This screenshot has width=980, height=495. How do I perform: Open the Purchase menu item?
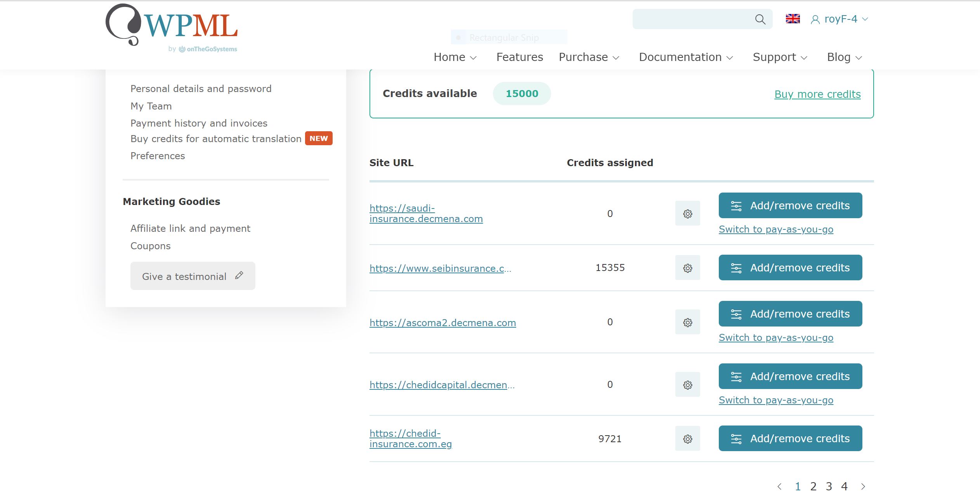(x=583, y=57)
